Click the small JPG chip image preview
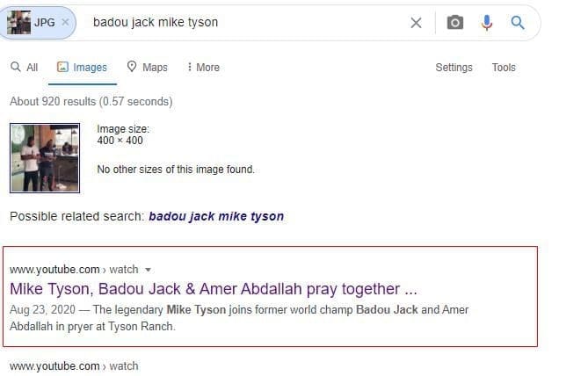The width and height of the screenshot is (588, 376). [x=18, y=22]
